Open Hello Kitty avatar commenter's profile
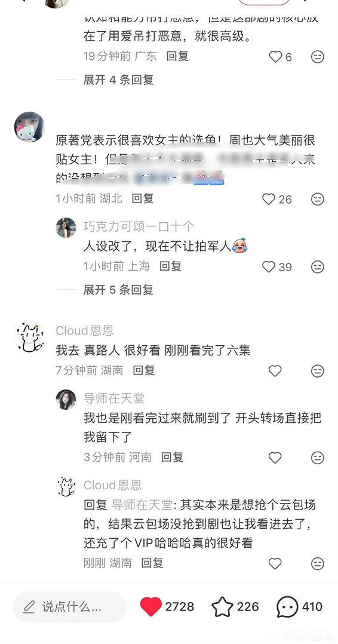 [x=29, y=127]
